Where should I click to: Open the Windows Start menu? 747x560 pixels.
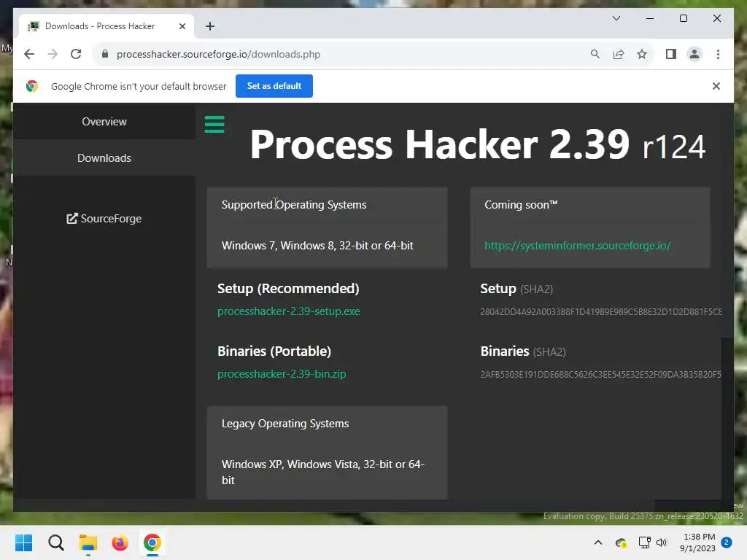tap(24, 542)
